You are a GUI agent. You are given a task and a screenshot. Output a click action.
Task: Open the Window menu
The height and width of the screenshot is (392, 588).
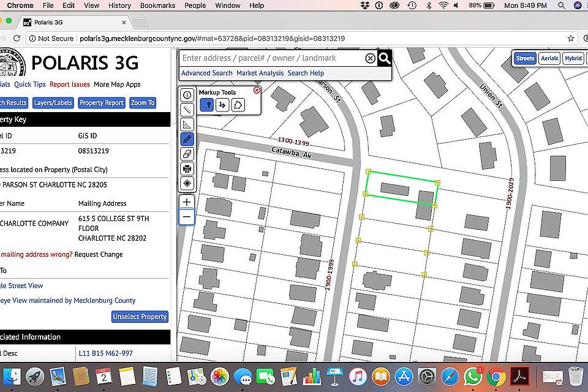coord(228,6)
